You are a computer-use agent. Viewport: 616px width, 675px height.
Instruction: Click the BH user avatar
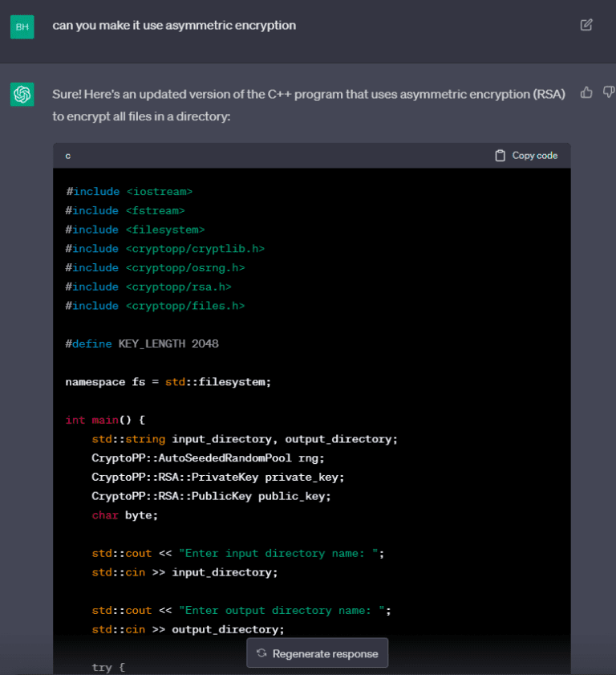(22, 26)
